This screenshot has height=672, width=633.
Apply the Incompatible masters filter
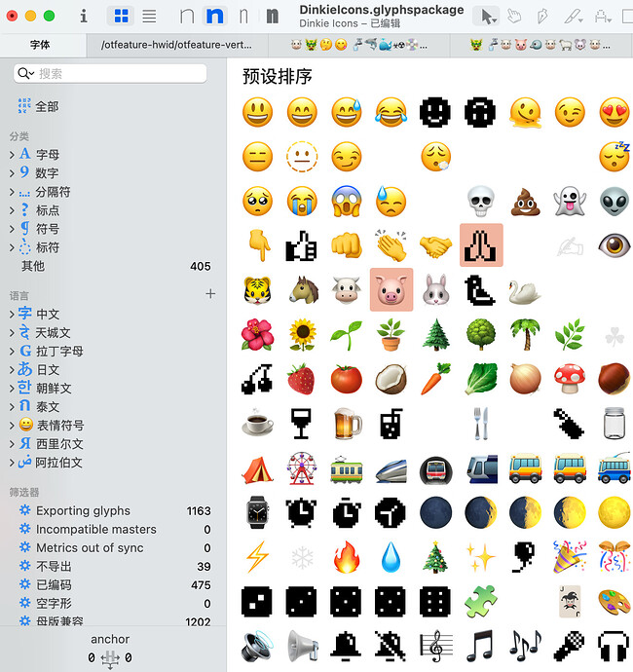click(x=113, y=529)
